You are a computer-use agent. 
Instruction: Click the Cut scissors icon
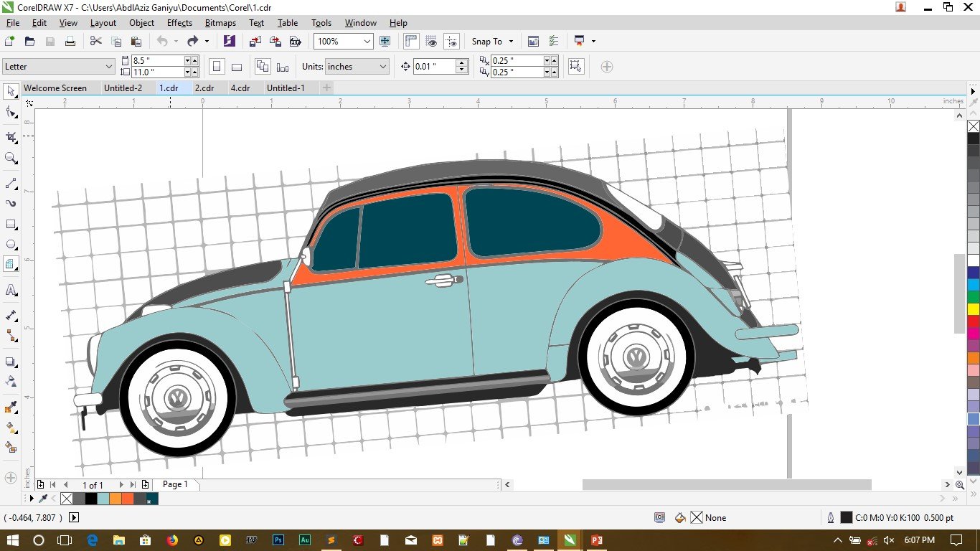coord(95,42)
